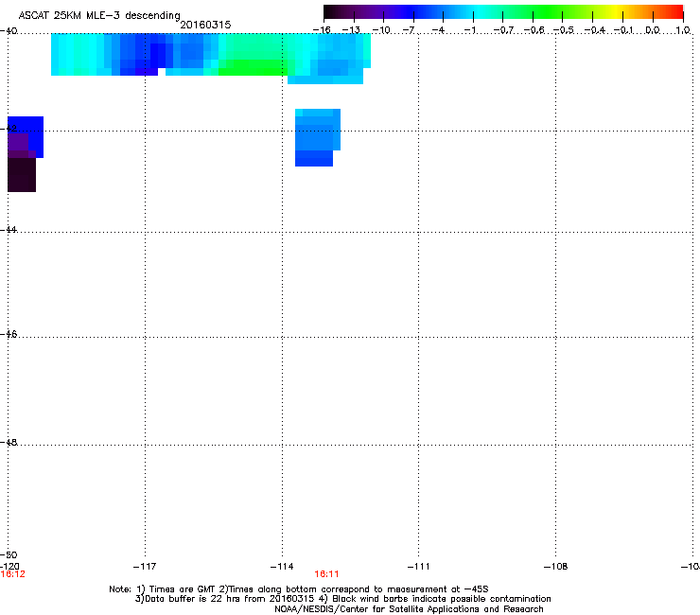Screen dimensions: 700x615
Task: Click the blue data block near -114 longitude
Action: click(317, 137)
